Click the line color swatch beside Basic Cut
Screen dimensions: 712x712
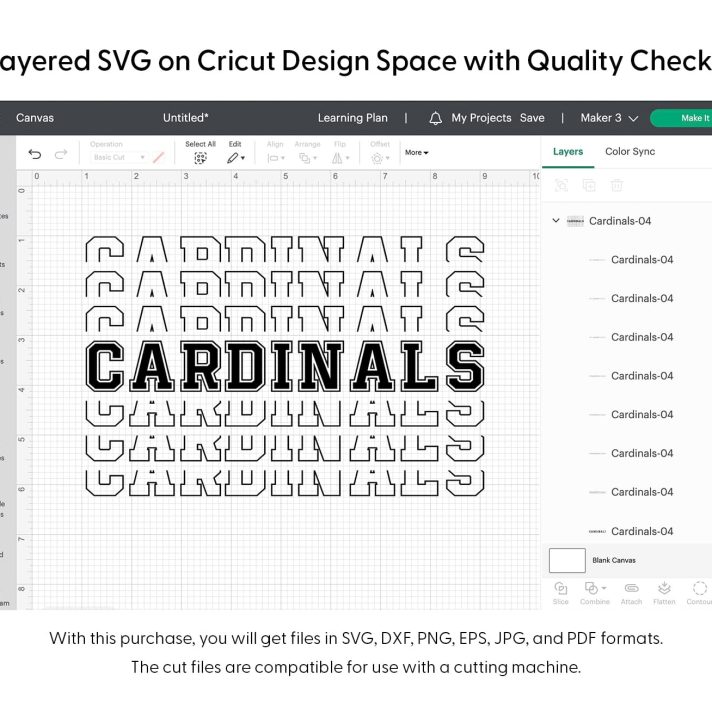[158, 158]
